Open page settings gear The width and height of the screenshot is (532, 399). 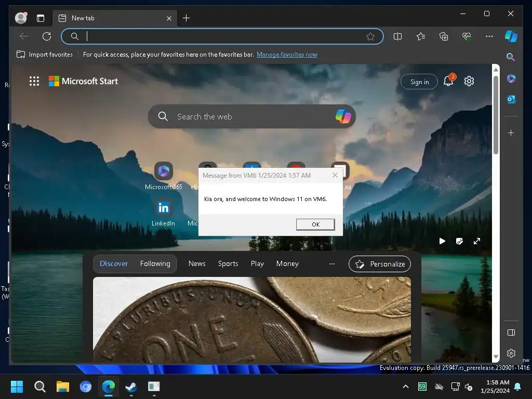click(469, 81)
